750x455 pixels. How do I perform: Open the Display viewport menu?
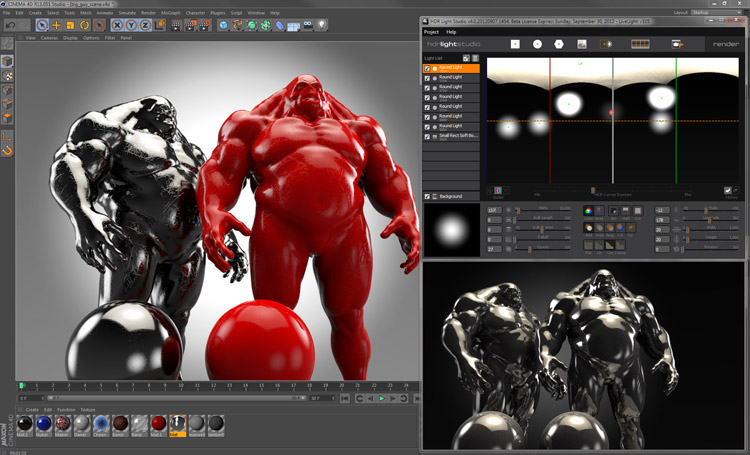(71, 38)
